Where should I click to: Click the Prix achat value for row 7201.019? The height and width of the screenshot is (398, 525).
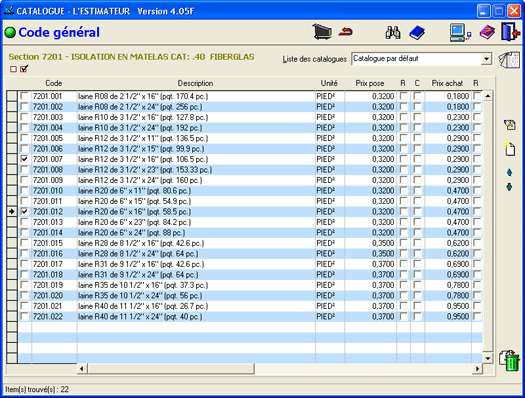(x=457, y=285)
